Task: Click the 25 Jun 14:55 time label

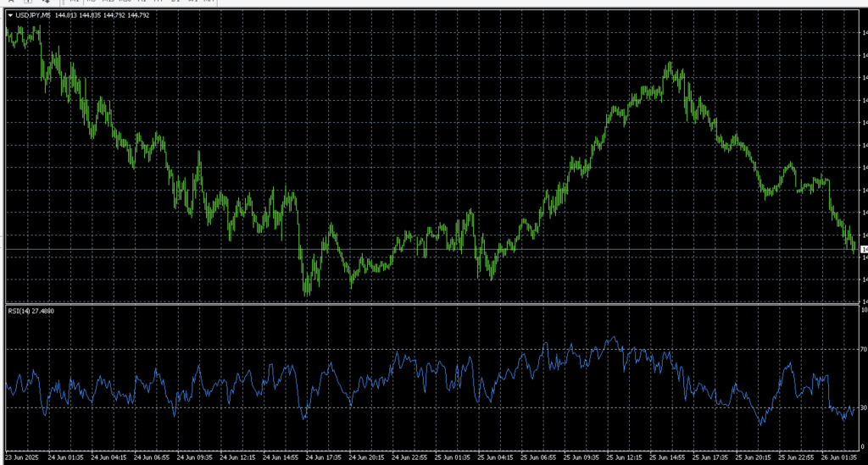Action: (670, 455)
